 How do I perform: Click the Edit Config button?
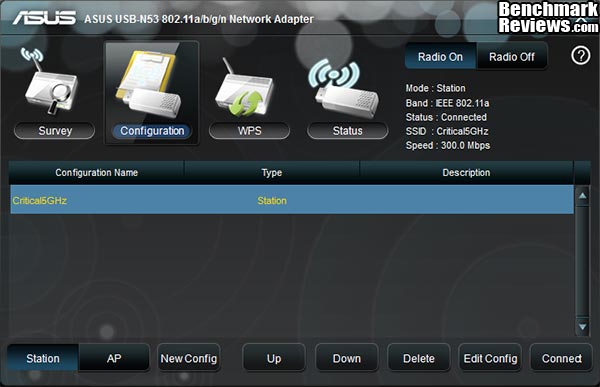(x=490, y=358)
